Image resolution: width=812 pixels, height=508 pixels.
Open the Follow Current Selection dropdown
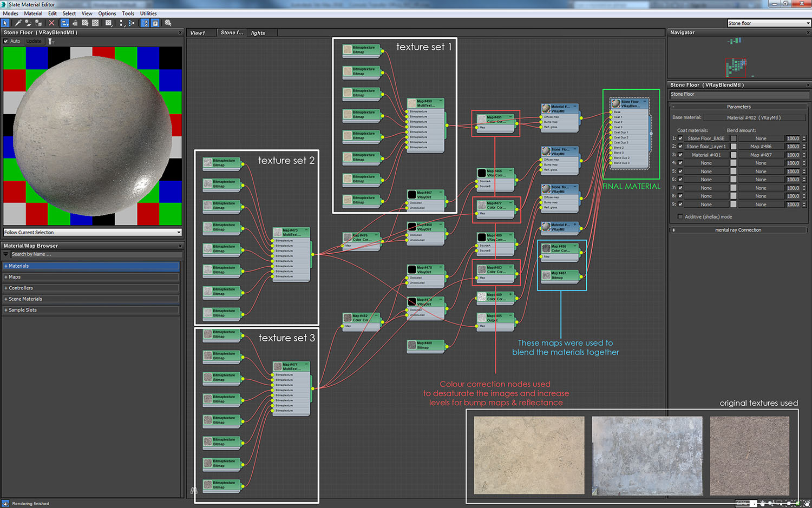click(92, 233)
